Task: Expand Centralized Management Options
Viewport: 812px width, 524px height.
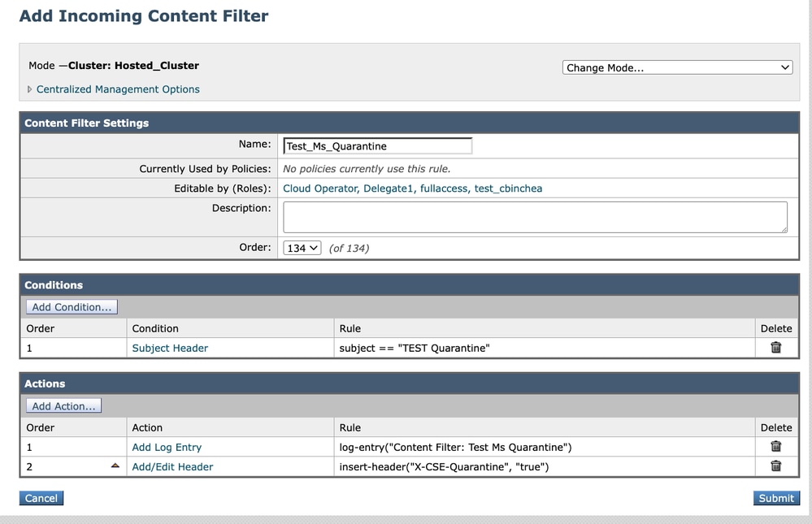Action: [x=117, y=89]
